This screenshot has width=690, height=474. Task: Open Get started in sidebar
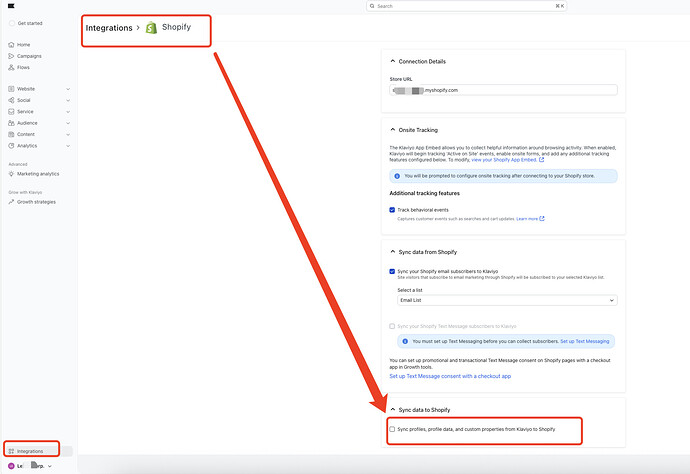(x=30, y=23)
